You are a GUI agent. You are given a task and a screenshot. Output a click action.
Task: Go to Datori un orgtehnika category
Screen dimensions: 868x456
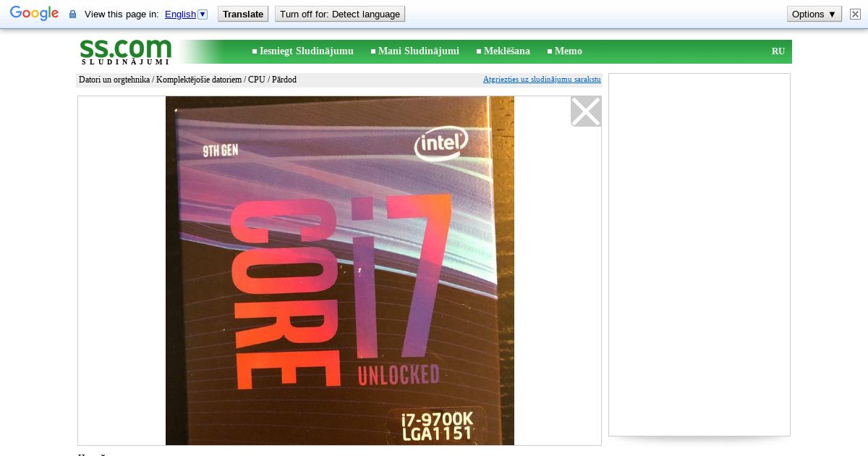click(114, 80)
